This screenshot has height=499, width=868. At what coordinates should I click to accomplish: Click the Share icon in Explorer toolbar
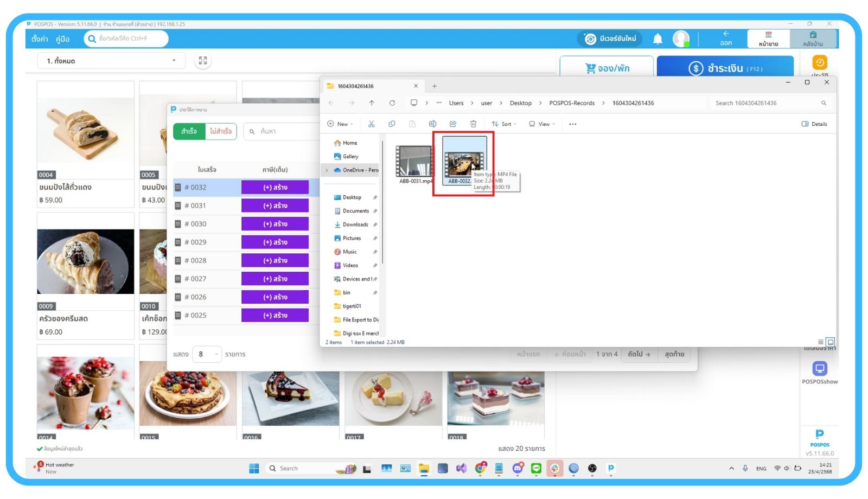pyautogui.click(x=453, y=124)
